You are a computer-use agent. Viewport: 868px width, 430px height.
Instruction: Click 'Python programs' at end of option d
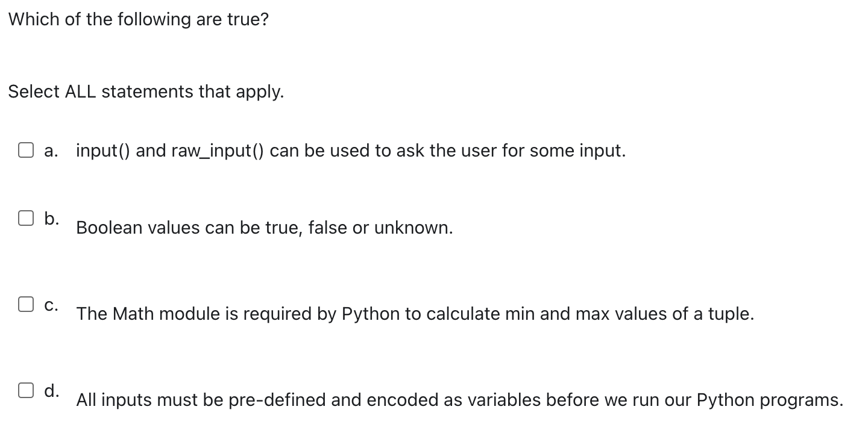(769, 400)
